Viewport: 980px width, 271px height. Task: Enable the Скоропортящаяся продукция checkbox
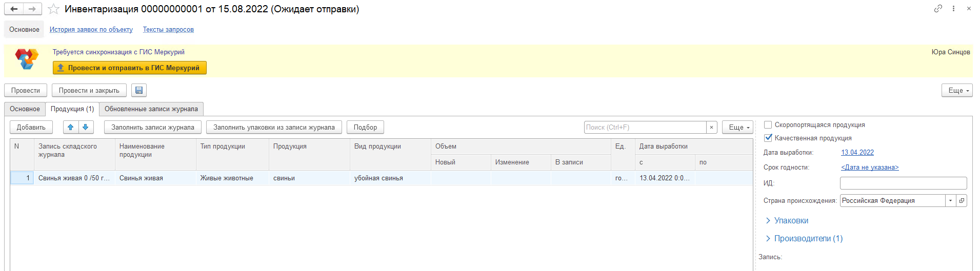768,124
